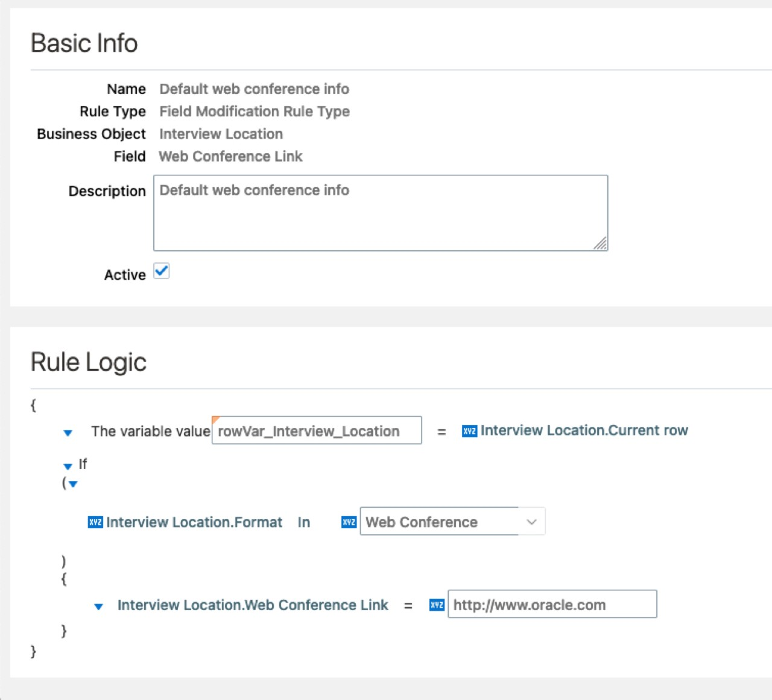Collapse the If statement arrow
The image size is (772, 700).
(68, 466)
